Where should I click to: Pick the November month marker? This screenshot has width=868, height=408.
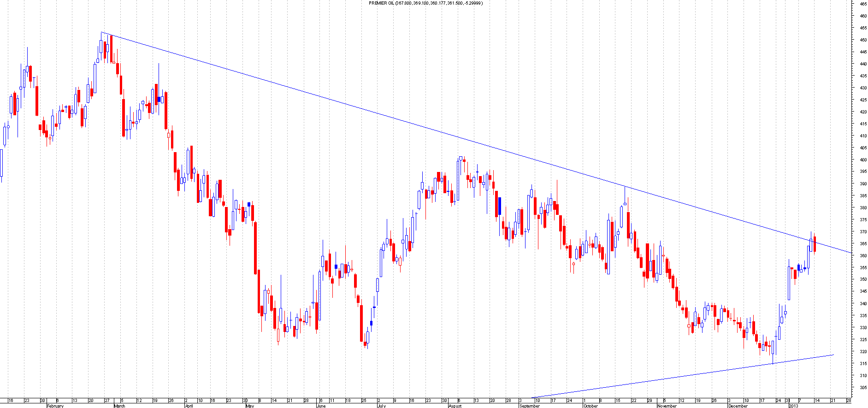(667, 406)
